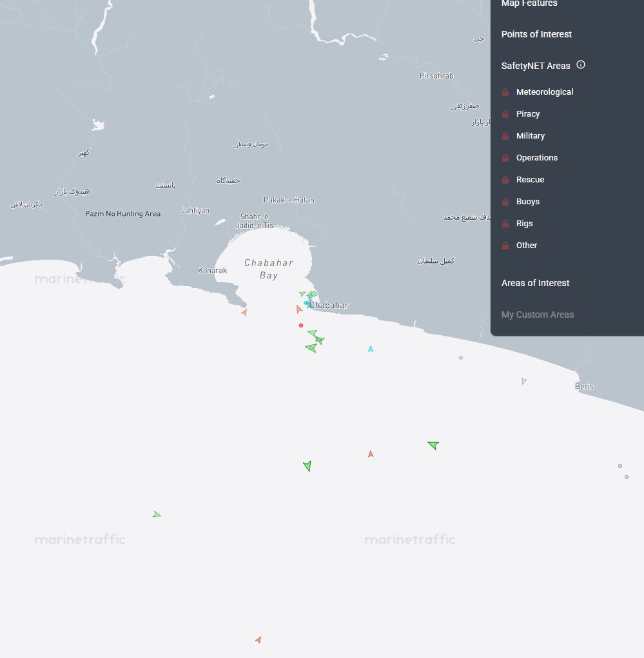The height and width of the screenshot is (658, 644).
Task: Open the Areas of Interest section
Action: coord(535,284)
